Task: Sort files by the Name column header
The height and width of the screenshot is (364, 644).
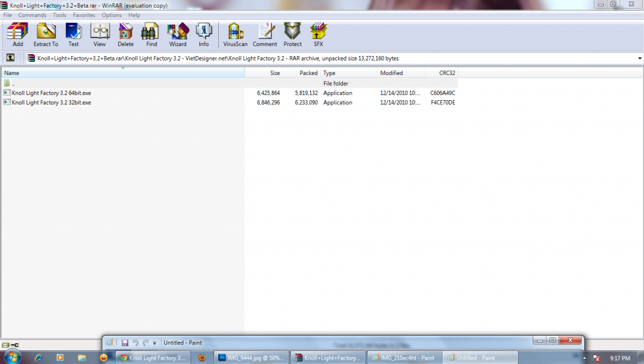Action: (x=123, y=73)
